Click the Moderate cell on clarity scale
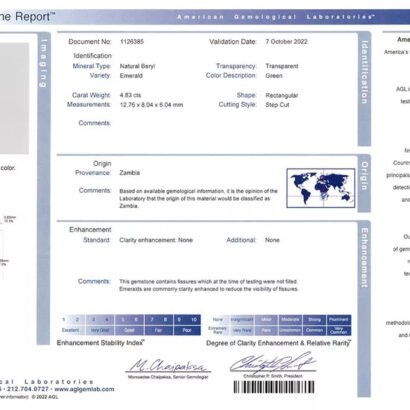The height and width of the screenshot is (410, 410). 290,320
